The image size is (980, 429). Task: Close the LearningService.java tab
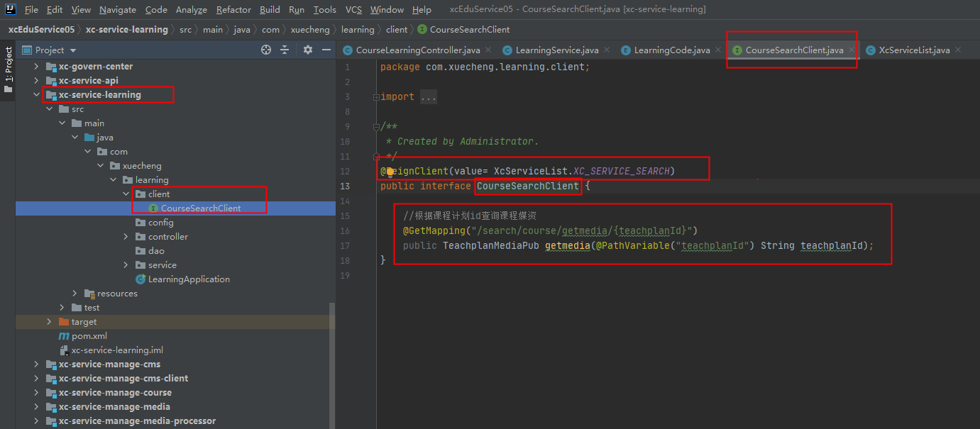pyautogui.click(x=607, y=50)
